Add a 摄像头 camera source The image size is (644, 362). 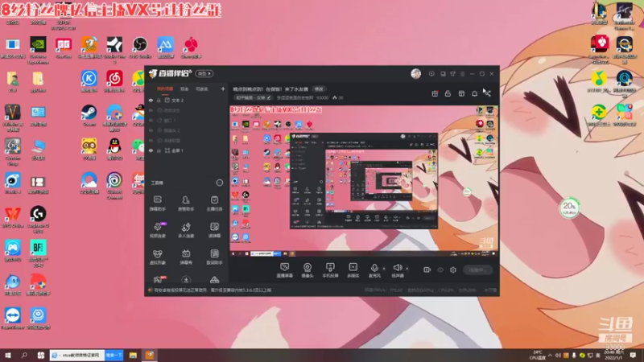click(308, 270)
